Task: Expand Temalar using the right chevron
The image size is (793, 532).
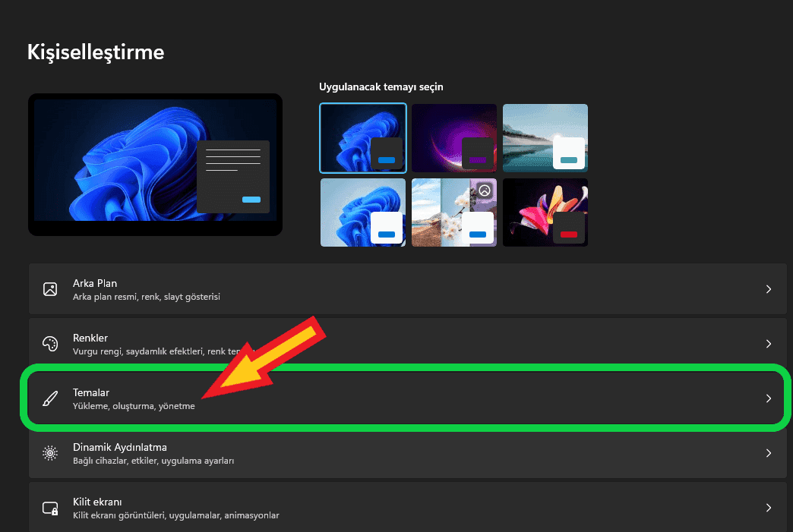Action: (x=768, y=398)
